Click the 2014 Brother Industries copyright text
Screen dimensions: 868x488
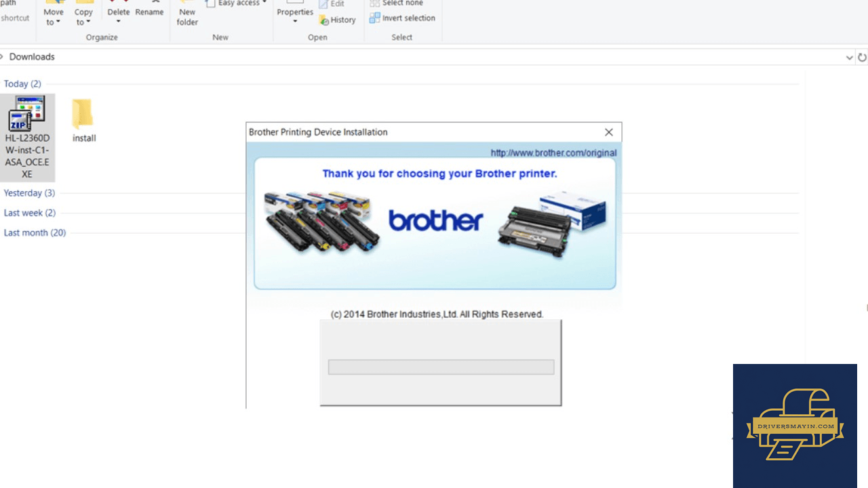click(437, 314)
